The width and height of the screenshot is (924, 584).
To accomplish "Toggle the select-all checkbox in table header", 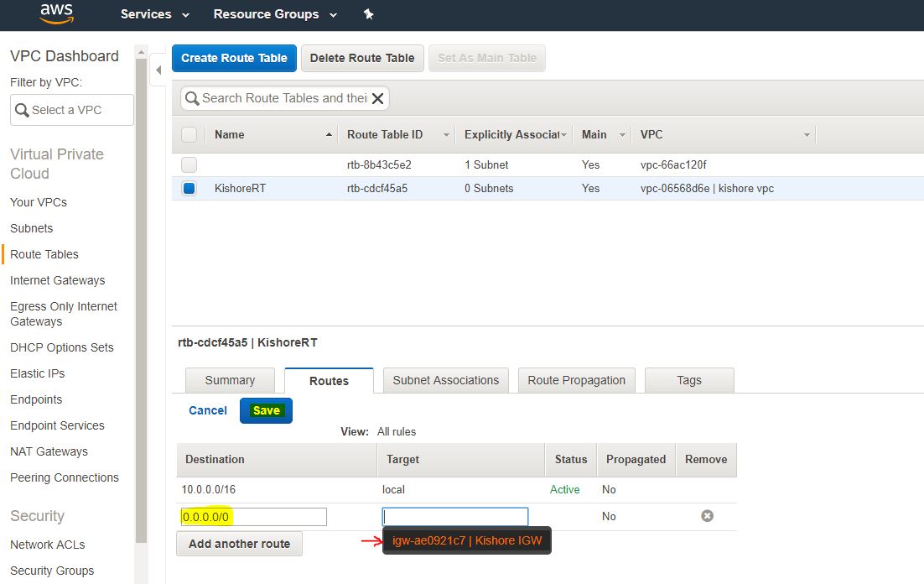I will click(189, 134).
